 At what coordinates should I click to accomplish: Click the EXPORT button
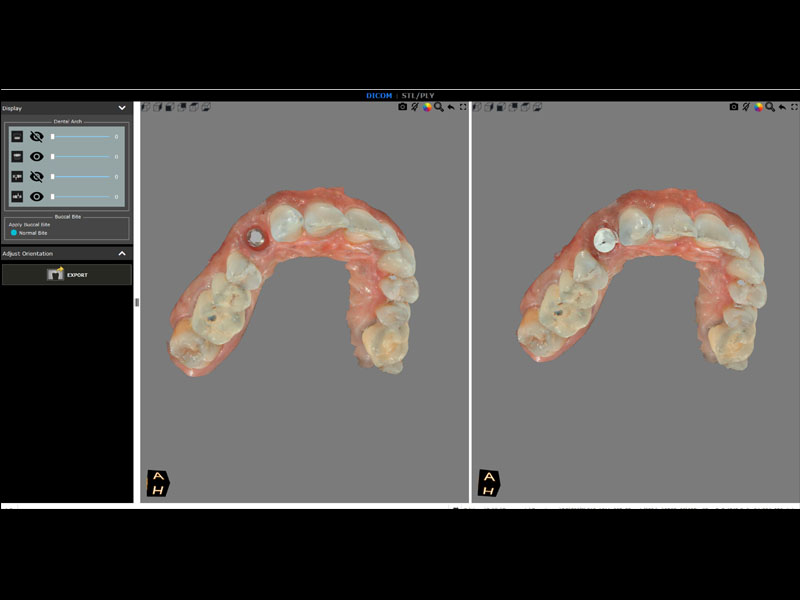(x=67, y=274)
